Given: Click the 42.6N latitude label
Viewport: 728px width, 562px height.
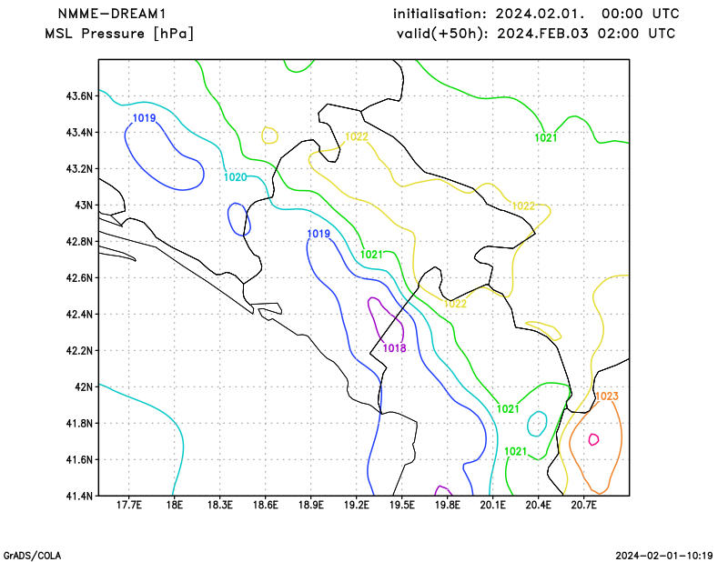Looking at the screenshot, I should click(79, 278).
